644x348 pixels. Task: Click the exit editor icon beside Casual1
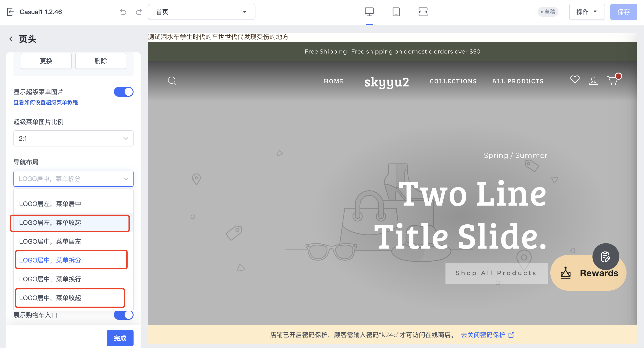tap(10, 12)
